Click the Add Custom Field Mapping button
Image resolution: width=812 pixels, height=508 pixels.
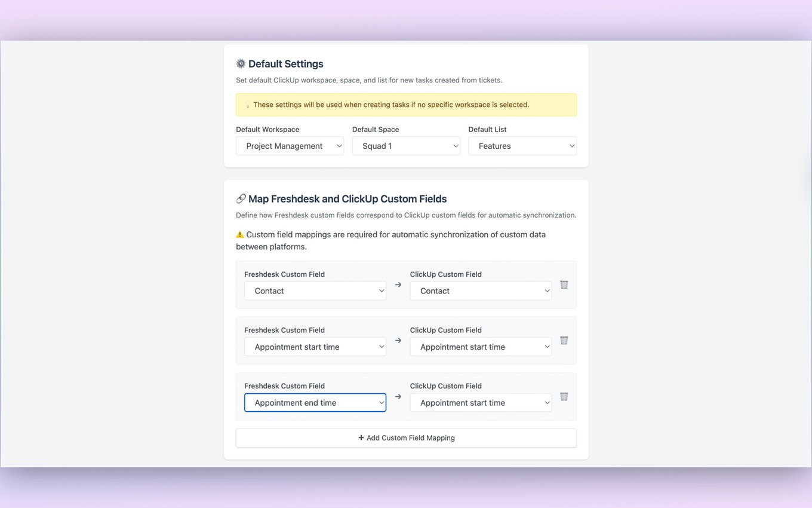click(x=406, y=437)
